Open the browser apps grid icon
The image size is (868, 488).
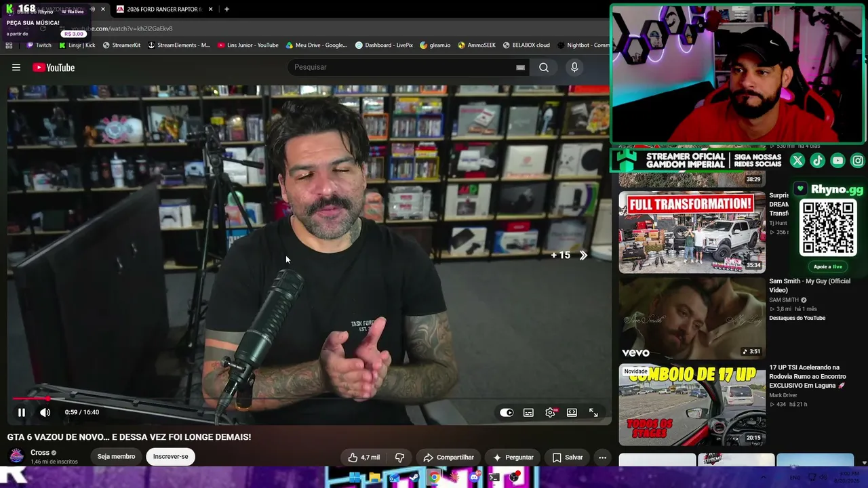9,45
